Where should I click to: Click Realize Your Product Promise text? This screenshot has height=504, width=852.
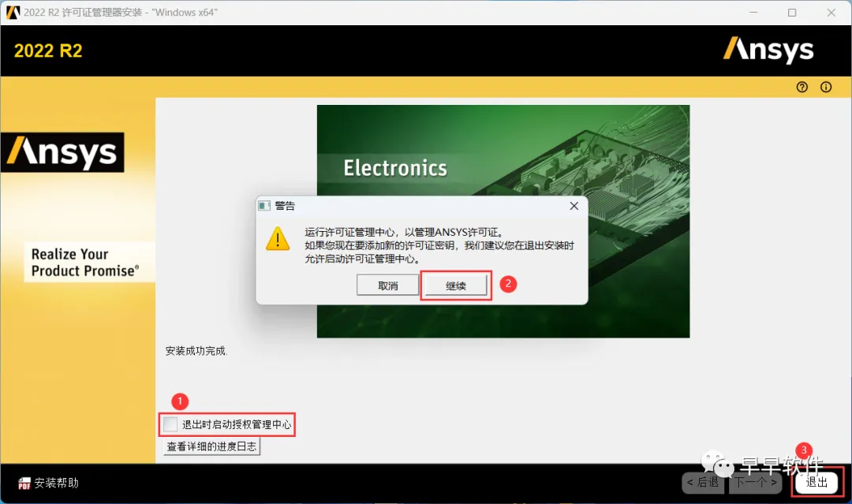pyautogui.click(x=85, y=263)
